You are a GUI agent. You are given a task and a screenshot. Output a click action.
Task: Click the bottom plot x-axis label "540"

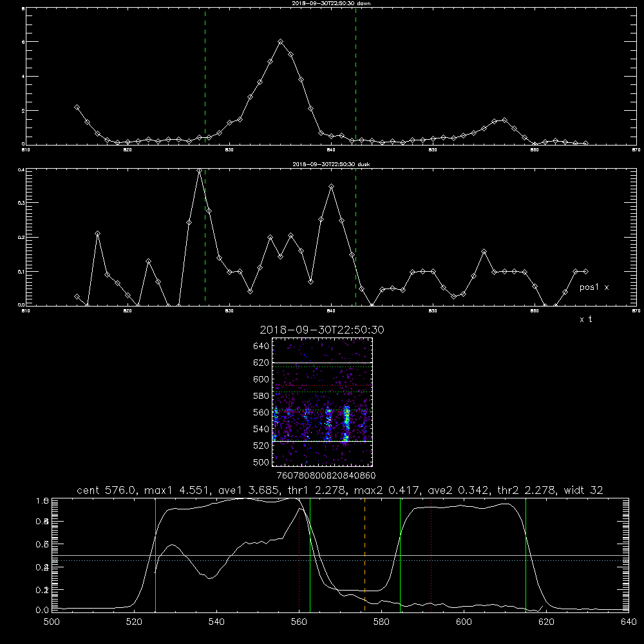pos(216,622)
